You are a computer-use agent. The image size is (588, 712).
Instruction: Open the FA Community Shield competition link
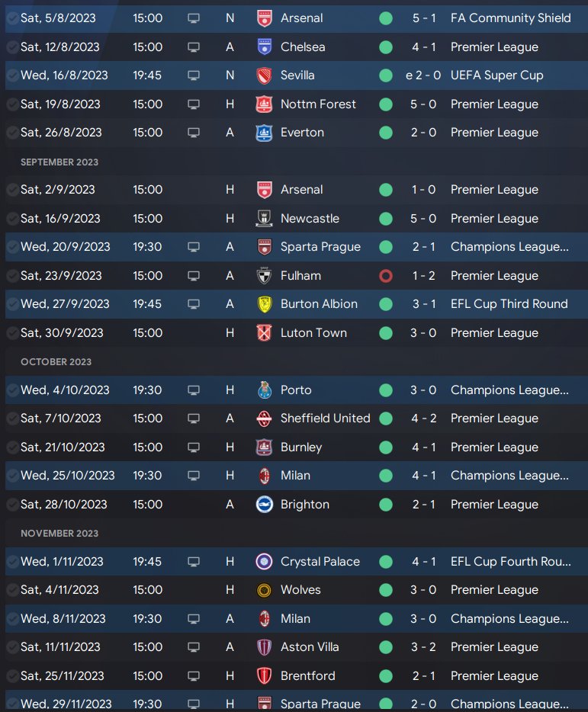(510, 18)
